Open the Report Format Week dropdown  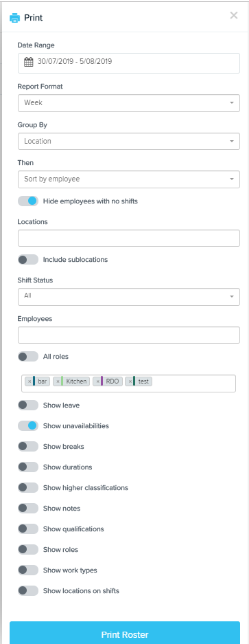pos(129,103)
